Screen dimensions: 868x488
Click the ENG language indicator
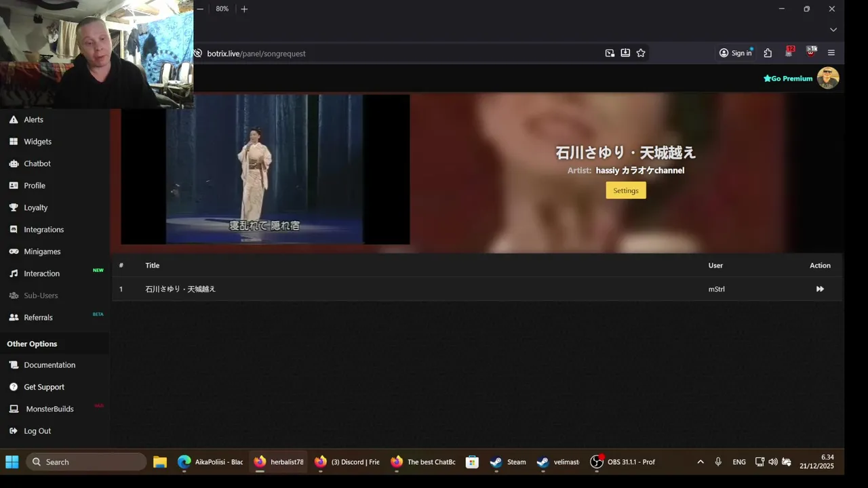click(x=739, y=462)
